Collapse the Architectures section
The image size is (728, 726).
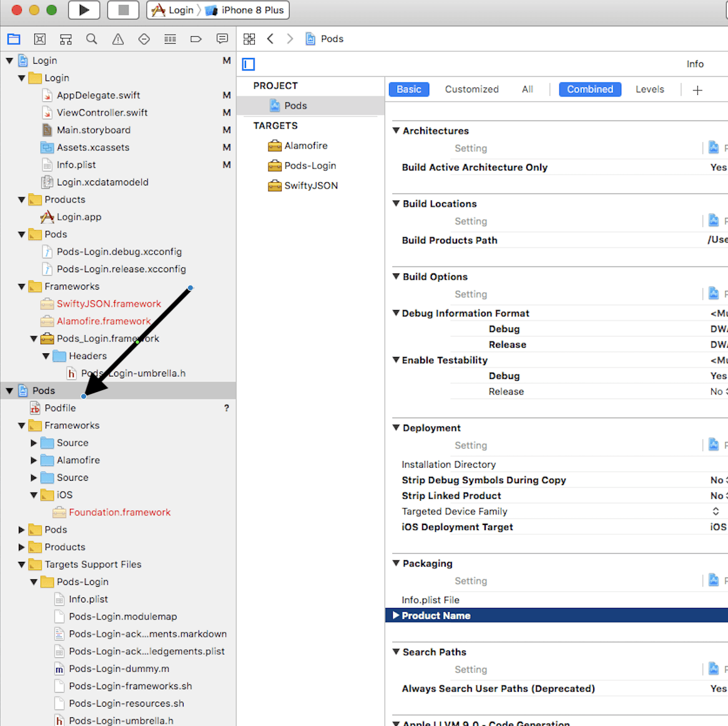[396, 130]
